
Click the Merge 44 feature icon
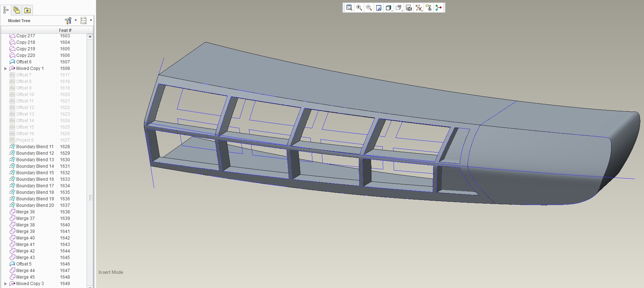(x=12, y=271)
